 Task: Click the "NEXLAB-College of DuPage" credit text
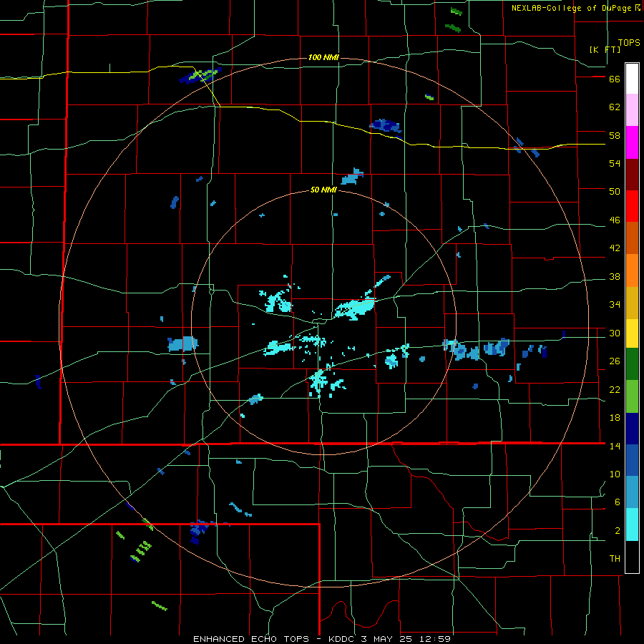tap(572, 8)
